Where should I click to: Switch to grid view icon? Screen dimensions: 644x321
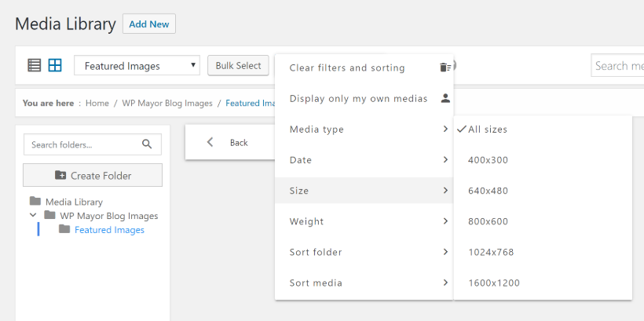[55, 65]
